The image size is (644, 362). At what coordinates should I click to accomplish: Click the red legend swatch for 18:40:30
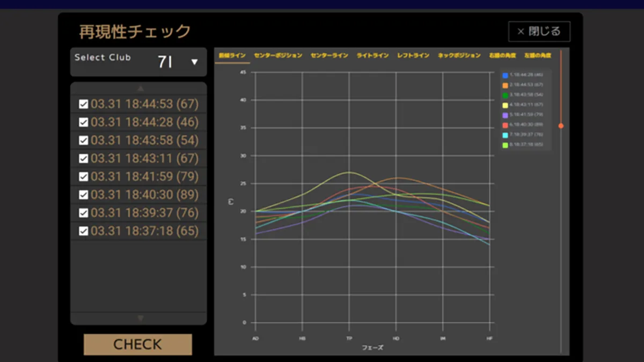pyautogui.click(x=506, y=125)
